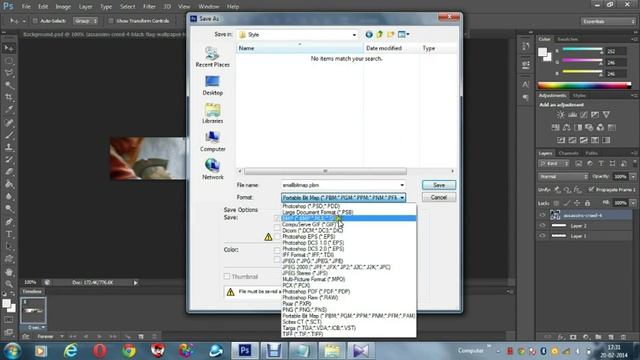This screenshot has width=640, height=360.
Task: Open Photoshop from the taskbar
Action: [x=245, y=351]
